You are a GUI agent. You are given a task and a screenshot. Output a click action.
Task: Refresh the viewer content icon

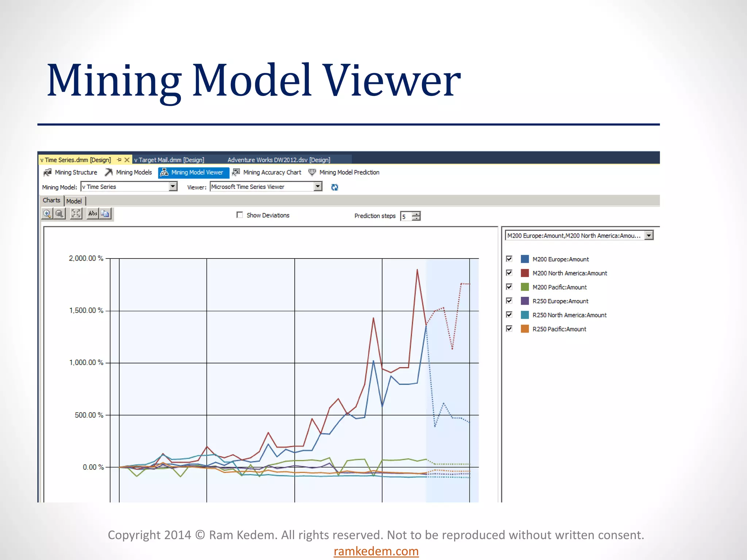click(x=334, y=187)
